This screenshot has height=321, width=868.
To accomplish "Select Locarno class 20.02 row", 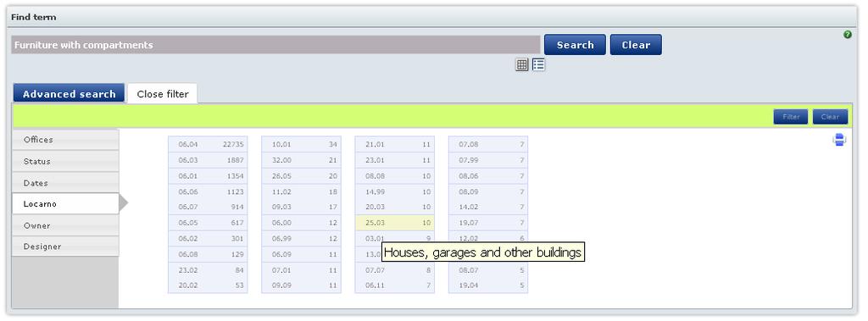I will click(x=209, y=285).
